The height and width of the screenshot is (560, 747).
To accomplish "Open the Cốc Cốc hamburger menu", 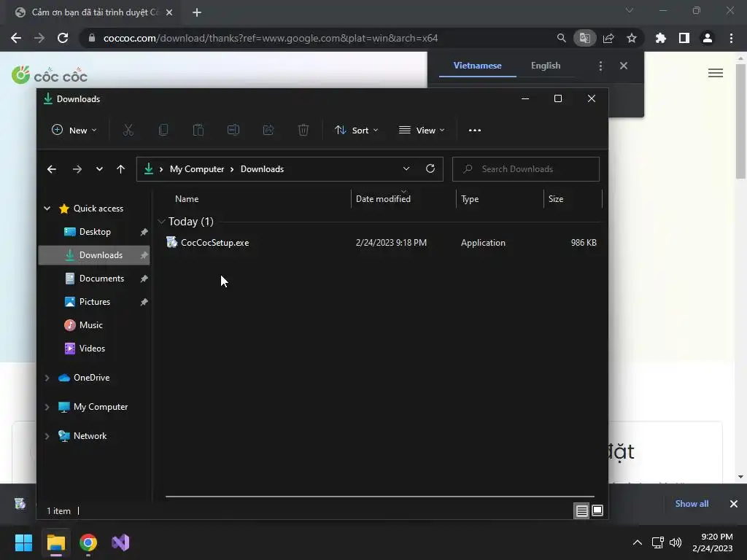I will coord(715,73).
